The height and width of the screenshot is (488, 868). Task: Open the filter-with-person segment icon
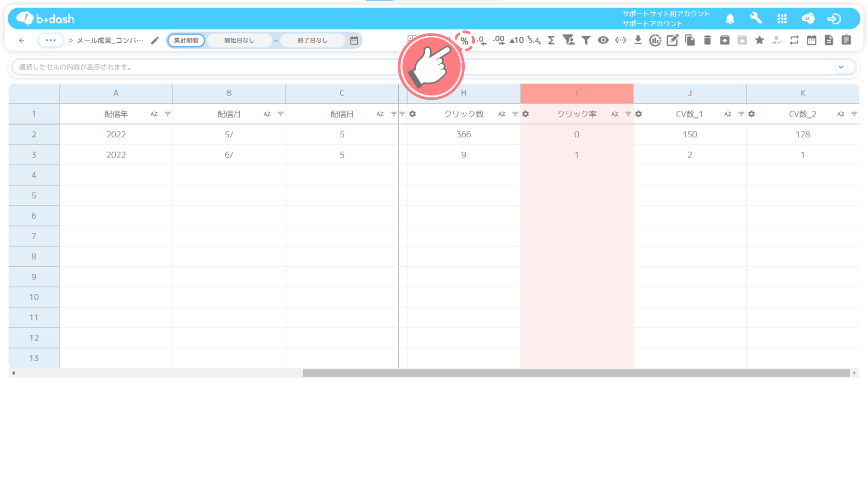[x=569, y=40]
